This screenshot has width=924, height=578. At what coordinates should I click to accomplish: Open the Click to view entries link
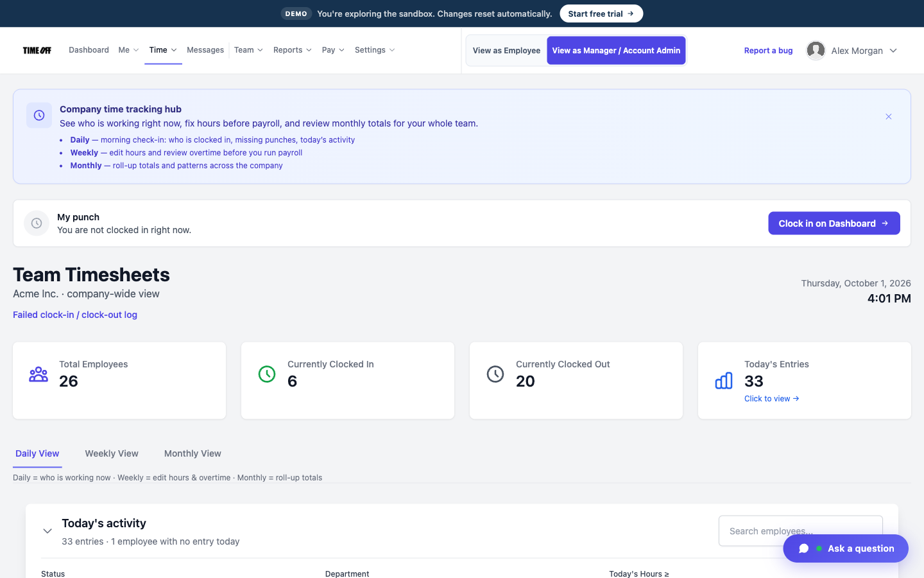tap(771, 399)
